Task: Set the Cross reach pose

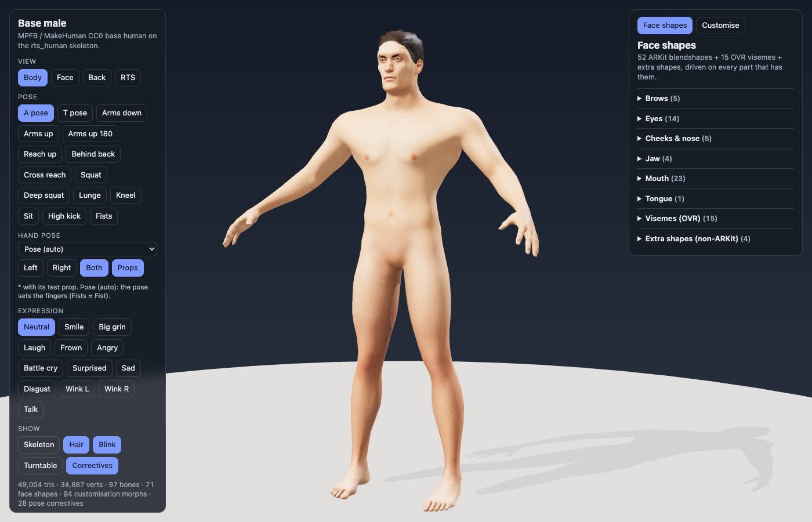Action: pyautogui.click(x=45, y=175)
